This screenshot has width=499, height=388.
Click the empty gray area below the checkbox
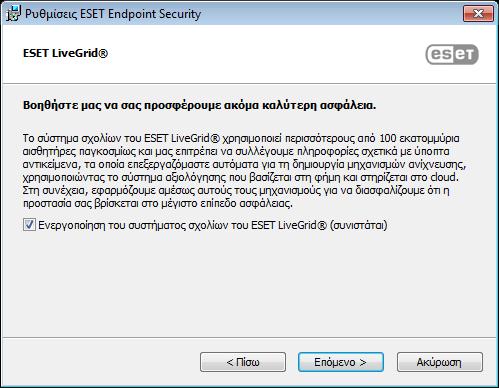coord(249,283)
